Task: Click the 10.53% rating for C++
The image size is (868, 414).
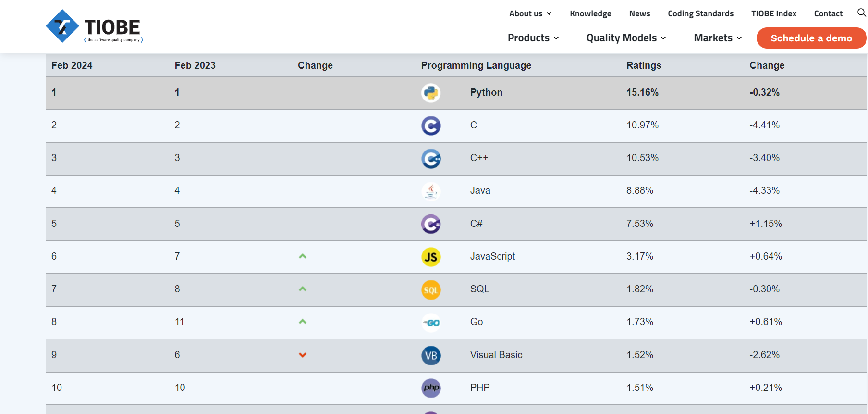Action: pyautogui.click(x=642, y=158)
